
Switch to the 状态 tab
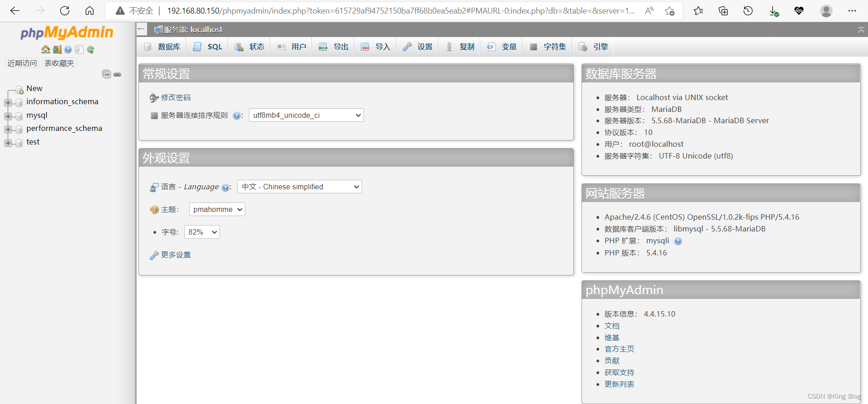249,47
